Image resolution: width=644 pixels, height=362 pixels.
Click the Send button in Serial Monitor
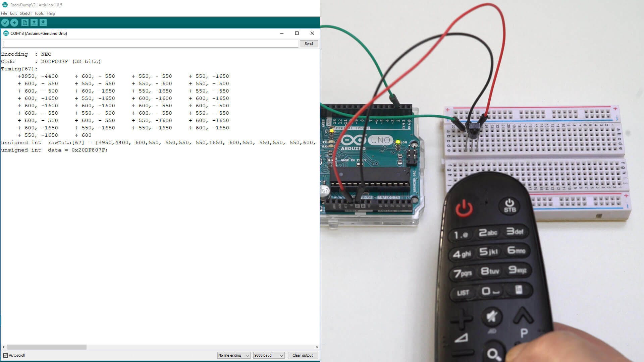(x=308, y=43)
